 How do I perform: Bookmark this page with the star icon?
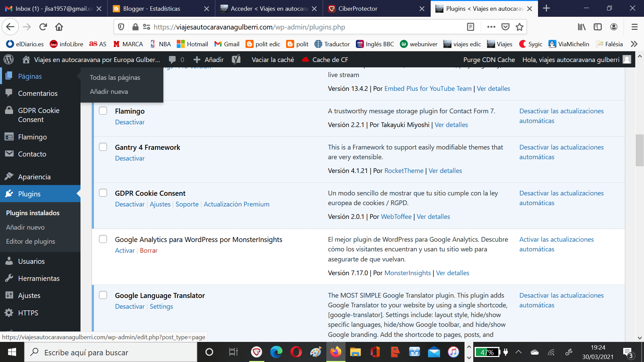pos(520,27)
